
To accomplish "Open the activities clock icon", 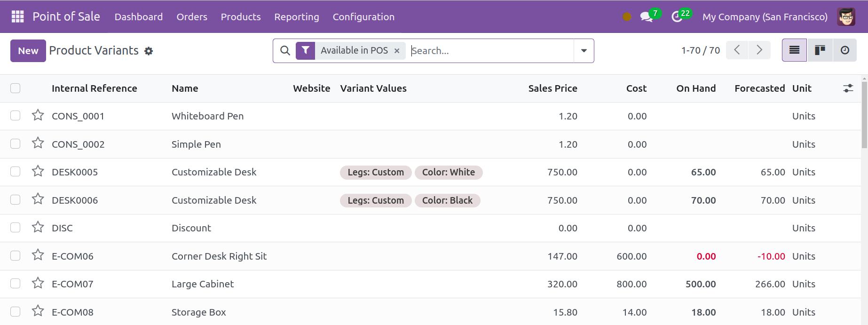I will 677,17.
